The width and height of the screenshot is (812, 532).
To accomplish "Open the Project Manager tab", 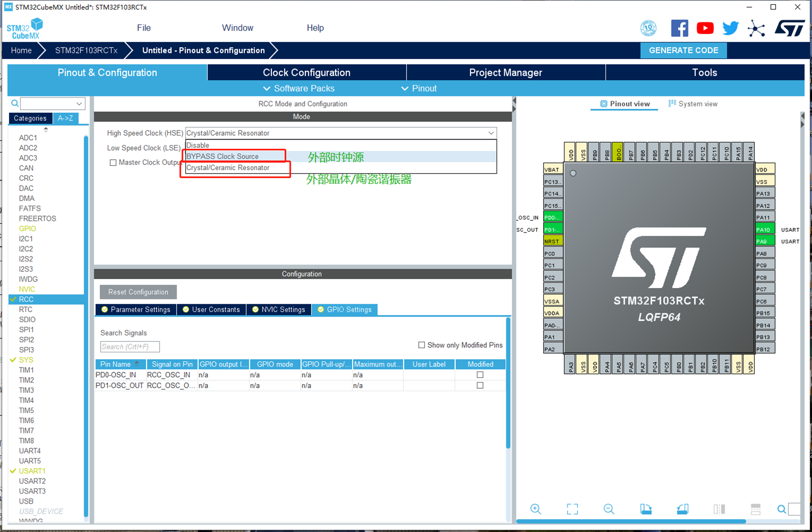I will pyautogui.click(x=505, y=72).
